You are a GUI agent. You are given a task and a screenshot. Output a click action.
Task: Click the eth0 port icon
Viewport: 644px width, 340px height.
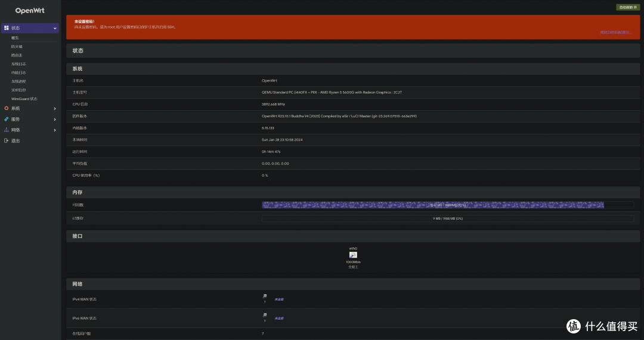(x=353, y=255)
